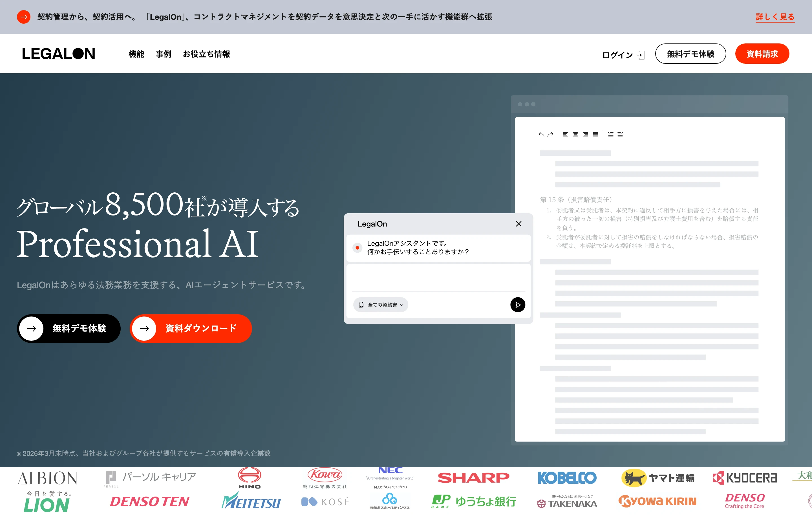
Task: Click the send message icon button
Action: pos(518,305)
